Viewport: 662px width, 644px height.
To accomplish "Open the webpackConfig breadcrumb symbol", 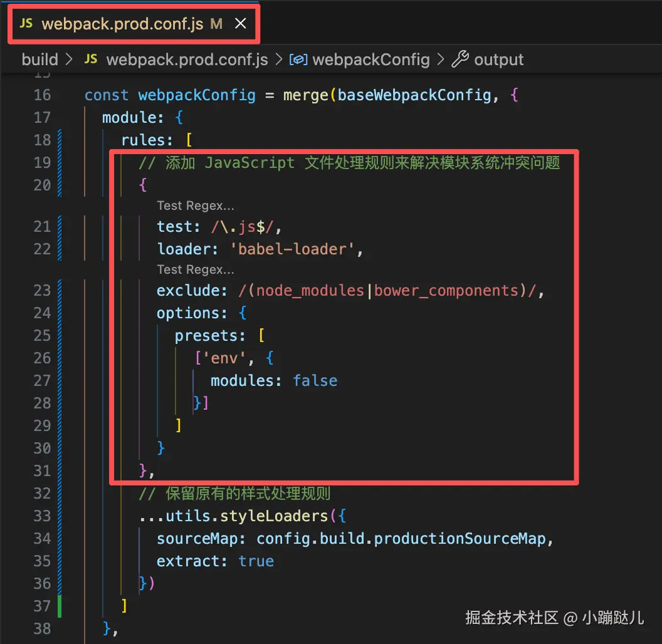I will pos(371,60).
